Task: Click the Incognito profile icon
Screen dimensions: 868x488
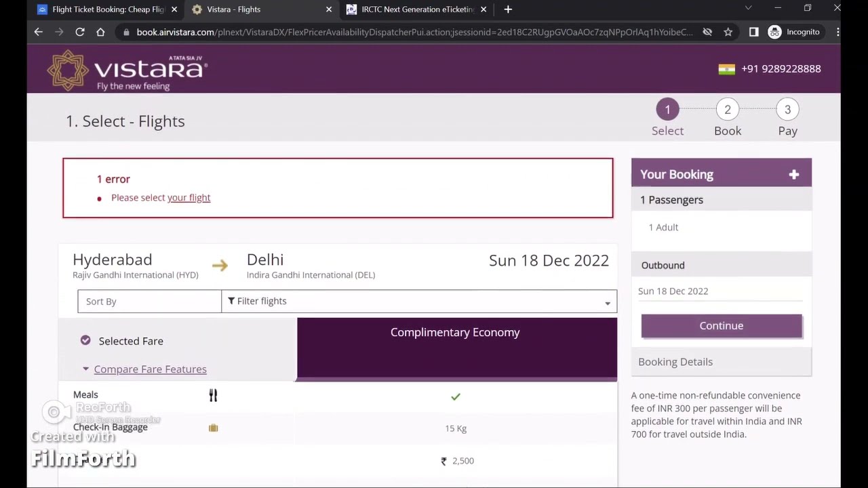Action: (x=774, y=32)
